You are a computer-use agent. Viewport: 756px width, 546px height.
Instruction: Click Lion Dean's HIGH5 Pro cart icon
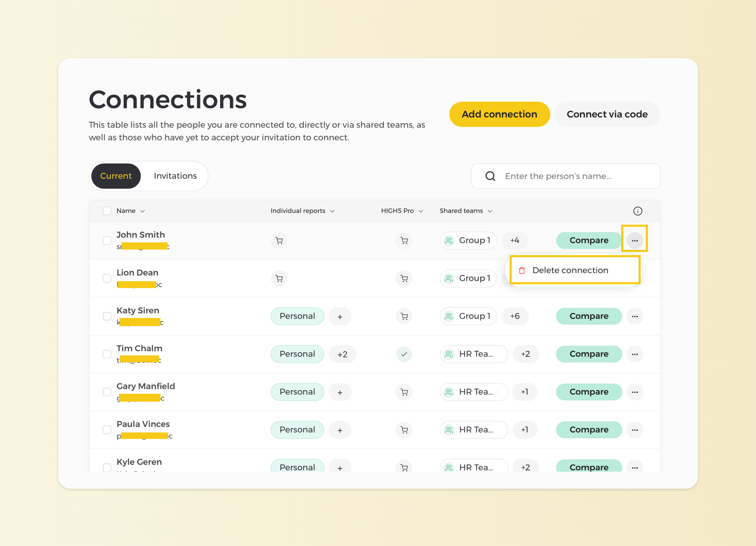tap(404, 278)
